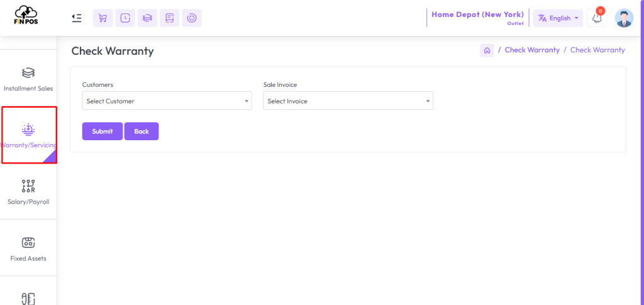Open the user profile avatar
Screen dimensions: 644x305
coord(624,18)
